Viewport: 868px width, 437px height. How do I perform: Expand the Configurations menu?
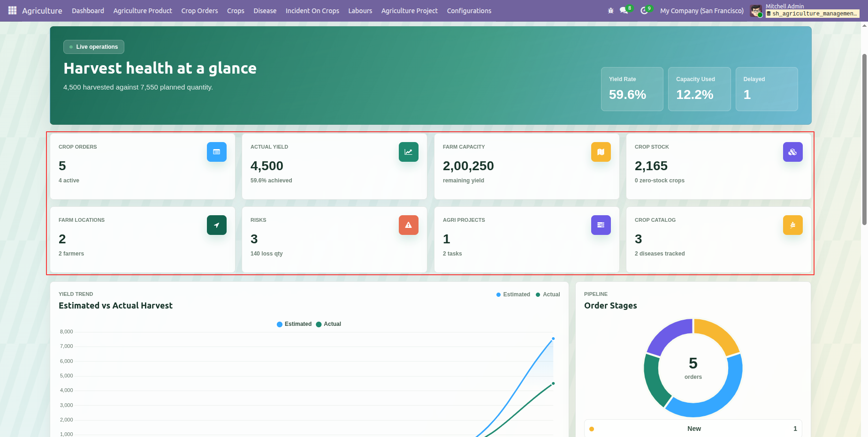click(x=469, y=11)
